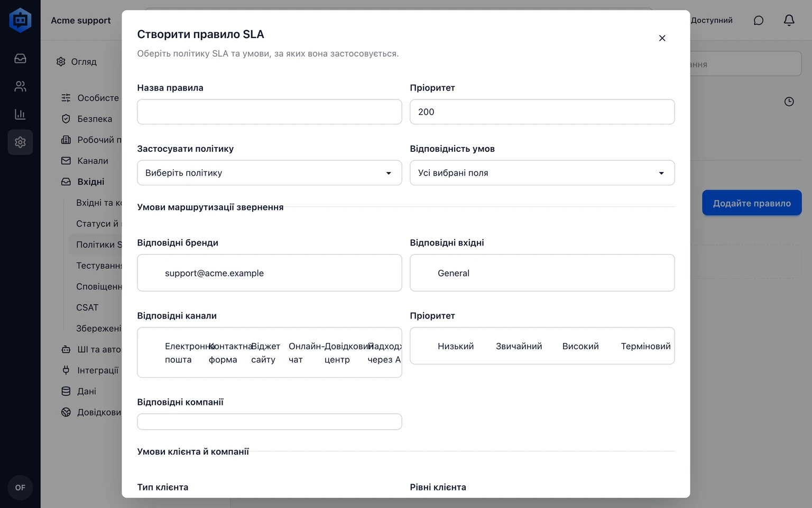Click the database icon beside Дані
The height and width of the screenshot is (508, 812).
pyautogui.click(x=66, y=392)
